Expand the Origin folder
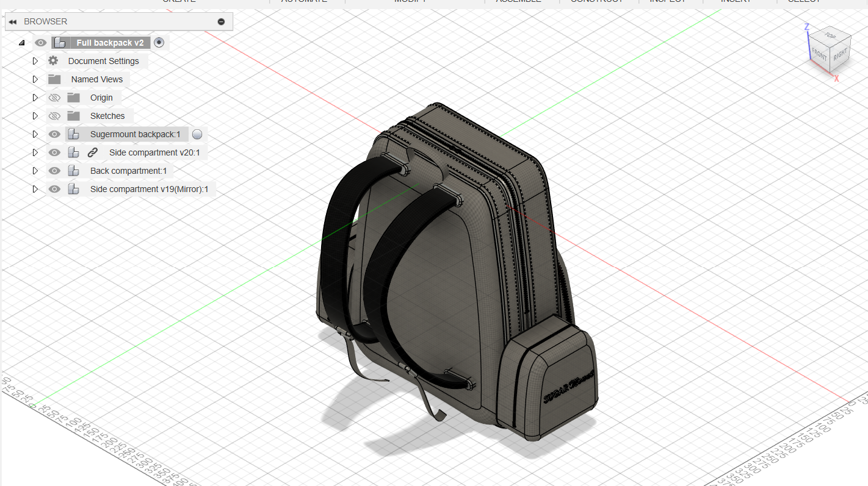 (x=35, y=98)
